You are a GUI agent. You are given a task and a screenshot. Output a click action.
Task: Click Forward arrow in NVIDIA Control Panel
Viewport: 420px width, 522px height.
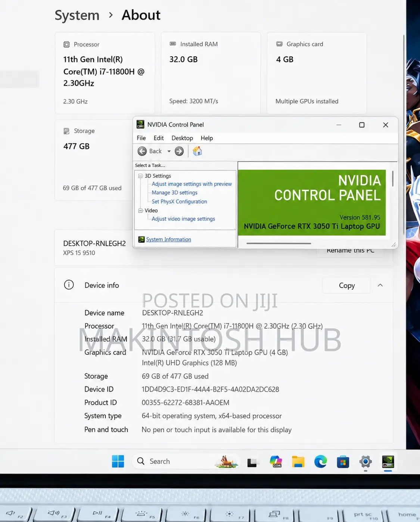click(179, 151)
